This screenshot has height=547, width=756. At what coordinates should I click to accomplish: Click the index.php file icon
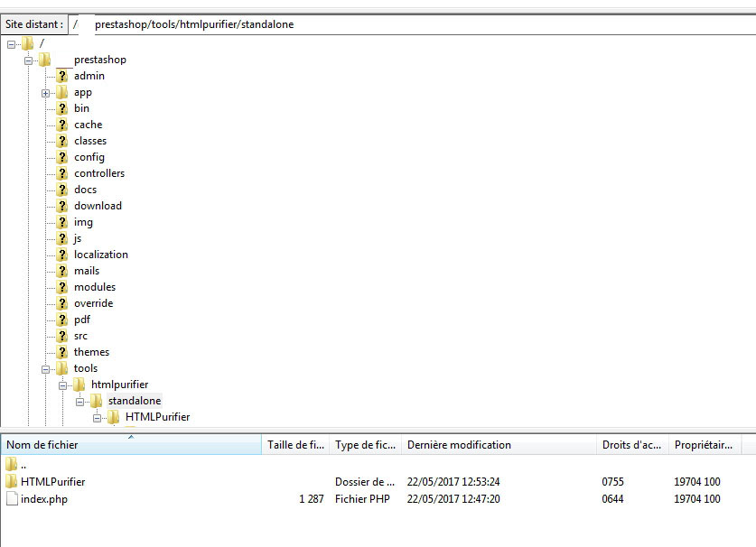pyautogui.click(x=12, y=498)
